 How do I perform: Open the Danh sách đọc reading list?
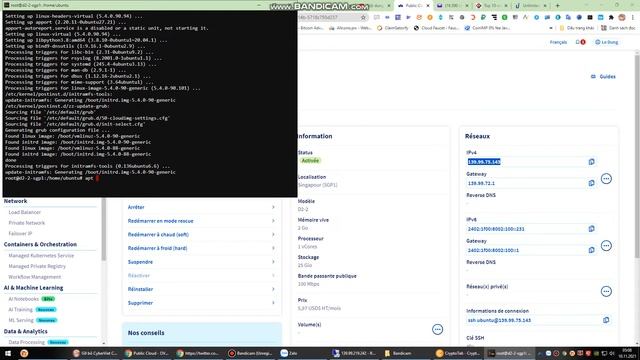(x=618, y=28)
